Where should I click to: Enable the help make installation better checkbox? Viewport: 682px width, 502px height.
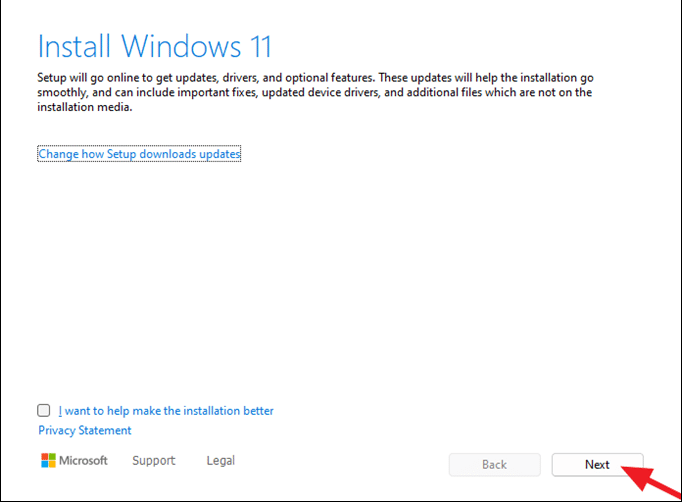(44, 410)
